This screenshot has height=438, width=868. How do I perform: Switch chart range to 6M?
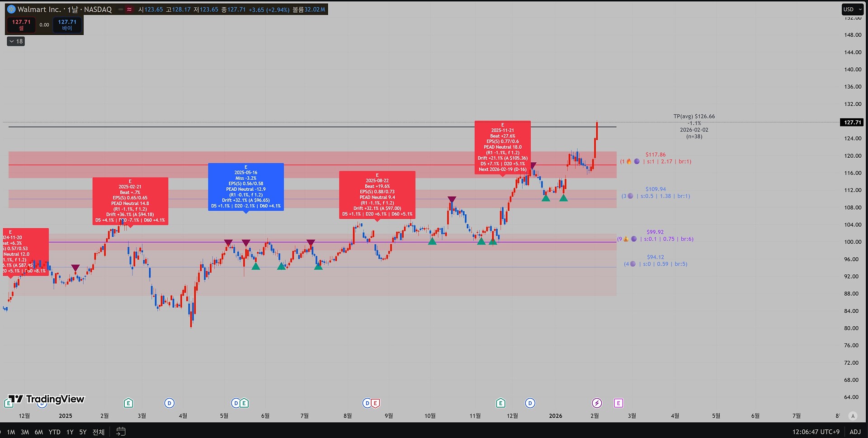click(39, 432)
